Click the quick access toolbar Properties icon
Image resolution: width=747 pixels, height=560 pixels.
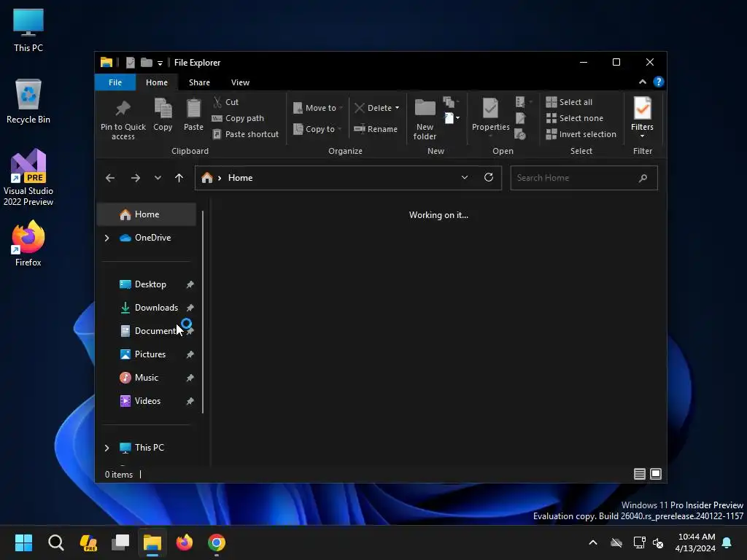[131, 63]
